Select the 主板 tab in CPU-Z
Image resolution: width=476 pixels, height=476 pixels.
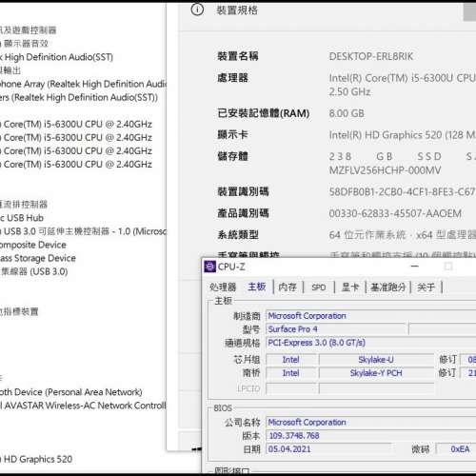tap(257, 287)
